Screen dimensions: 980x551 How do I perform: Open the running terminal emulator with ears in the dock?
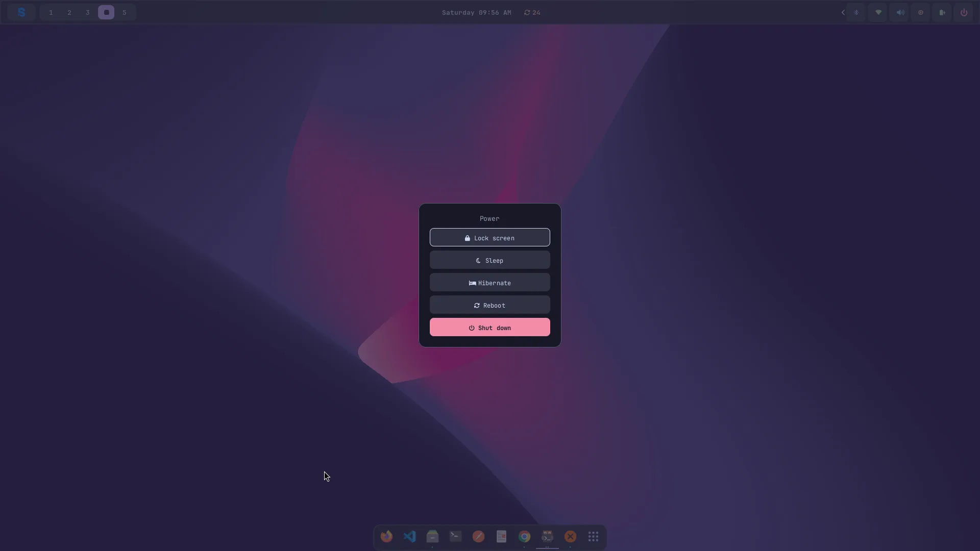coord(547,536)
